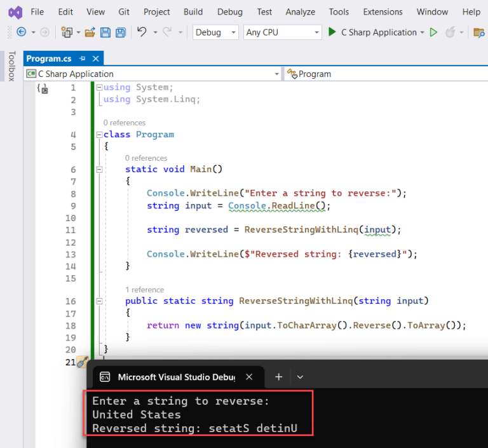488x448 pixels.
Task: Click the document icon beside line 1
Action: click(43, 88)
